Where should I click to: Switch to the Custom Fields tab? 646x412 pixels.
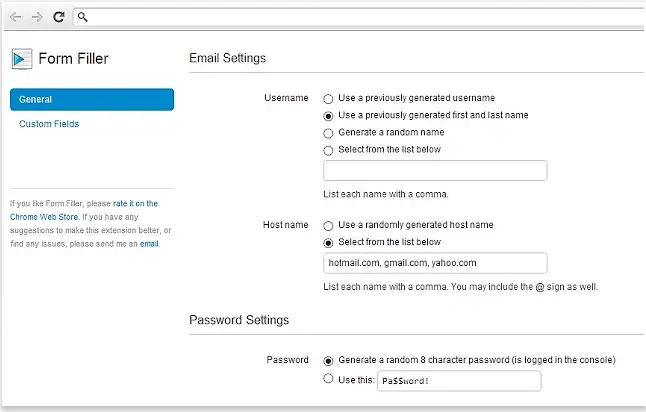point(49,124)
